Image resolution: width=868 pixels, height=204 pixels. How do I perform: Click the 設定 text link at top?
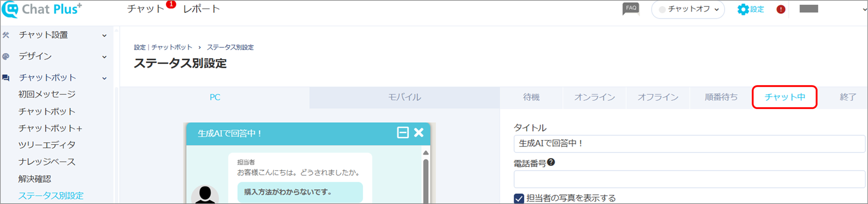point(757,9)
